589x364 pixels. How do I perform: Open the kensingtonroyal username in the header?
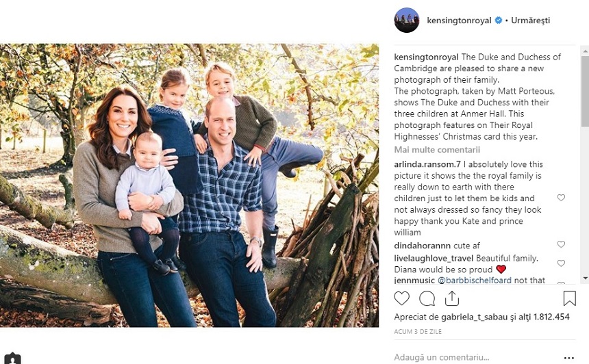coord(459,21)
